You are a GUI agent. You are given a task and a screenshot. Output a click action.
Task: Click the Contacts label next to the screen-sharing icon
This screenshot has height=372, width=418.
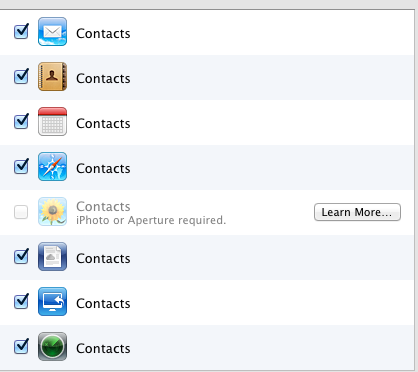(103, 303)
